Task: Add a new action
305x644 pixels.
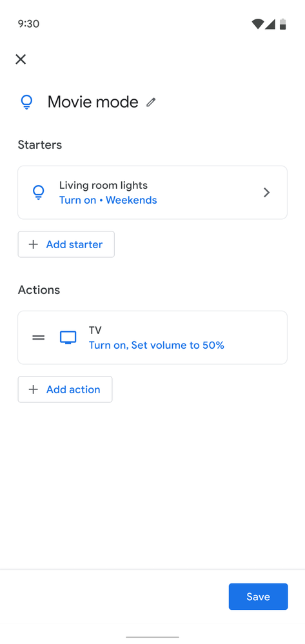Action: [65, 389]
